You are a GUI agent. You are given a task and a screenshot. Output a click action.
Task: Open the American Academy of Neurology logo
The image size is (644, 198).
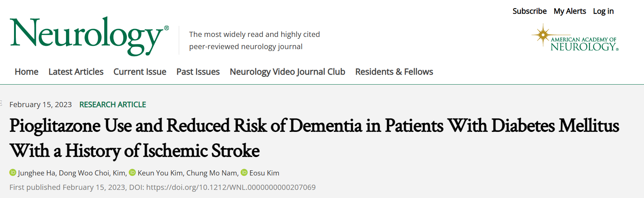pos(575,38)
